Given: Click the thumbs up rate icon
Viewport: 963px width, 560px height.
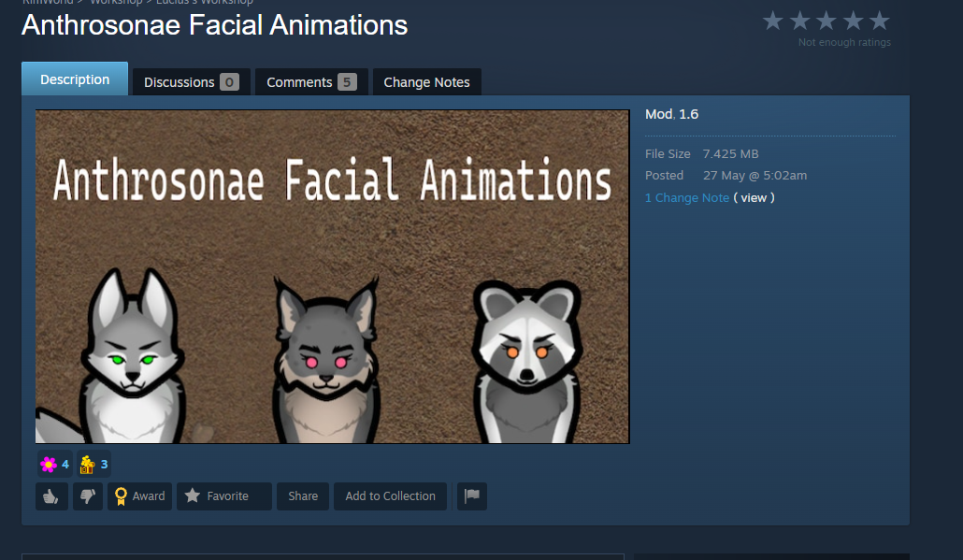Looking at the screenshot, I should (x=51, y=496).
